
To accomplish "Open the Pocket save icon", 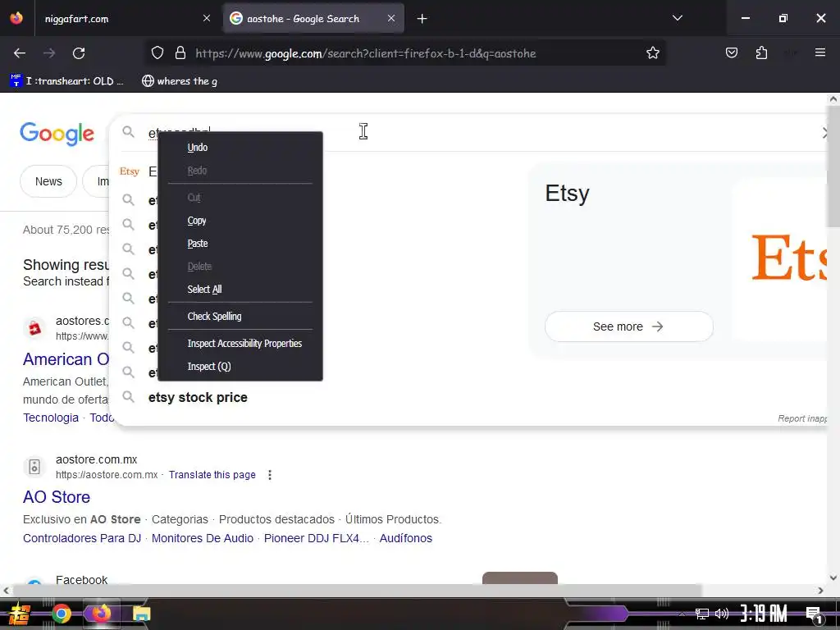I will tap(731, 52).
